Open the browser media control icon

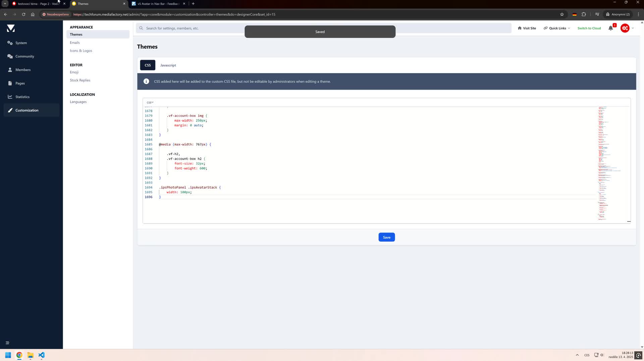tap(597, 14)
